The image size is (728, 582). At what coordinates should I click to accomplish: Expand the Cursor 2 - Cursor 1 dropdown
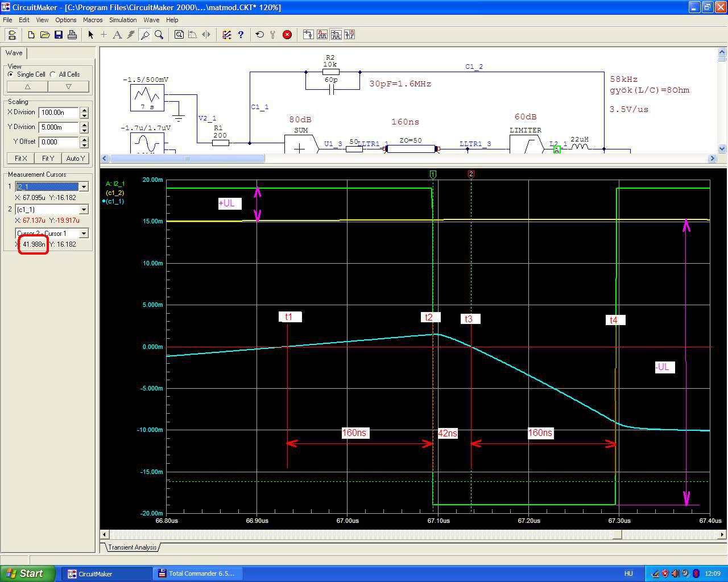pyautogui.click(x=84, y=234)
